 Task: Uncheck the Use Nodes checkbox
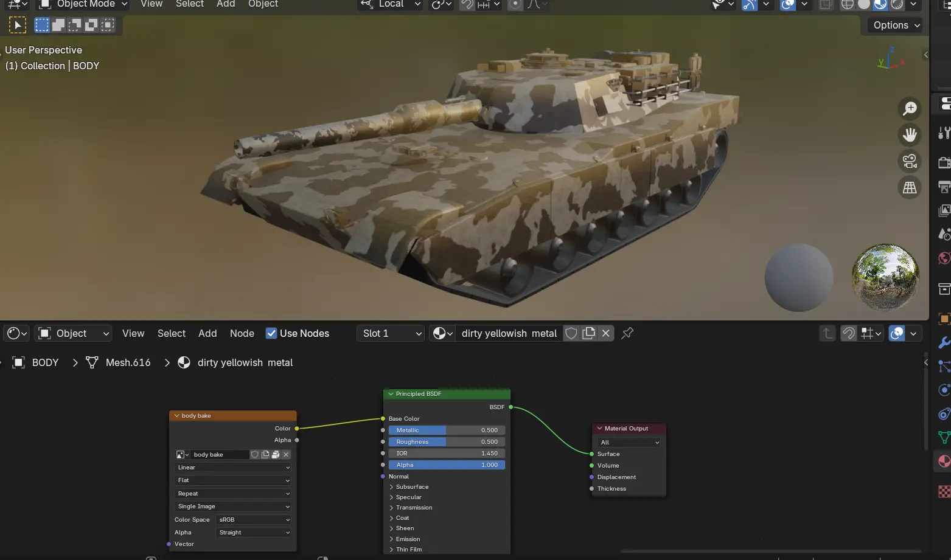click(271, 333)
